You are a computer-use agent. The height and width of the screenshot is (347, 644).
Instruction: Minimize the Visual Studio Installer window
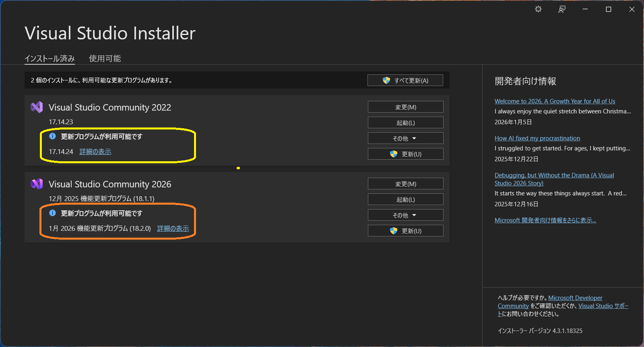pos(585,9)
